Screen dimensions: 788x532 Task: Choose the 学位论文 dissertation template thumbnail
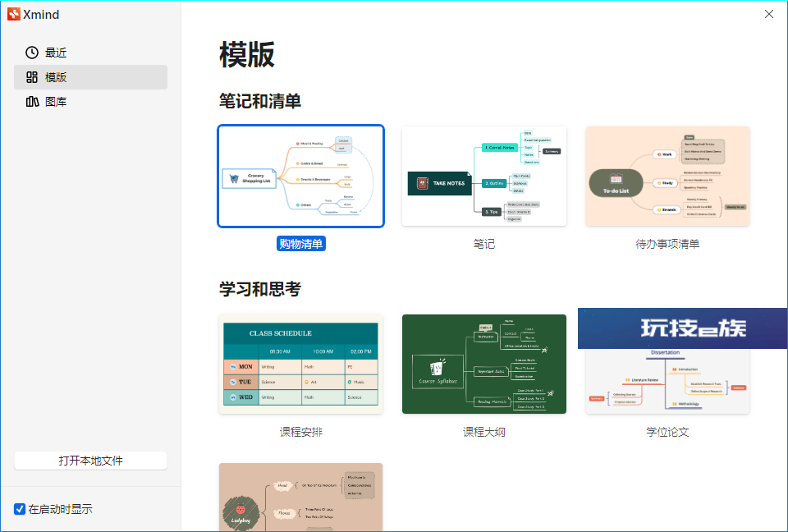click(x=667, y=381)
